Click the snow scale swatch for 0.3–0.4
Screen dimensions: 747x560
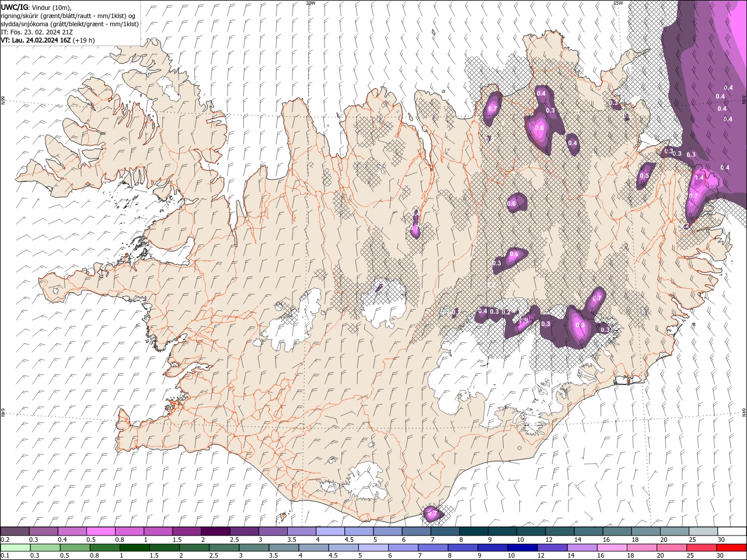click(x=44, y=531)
